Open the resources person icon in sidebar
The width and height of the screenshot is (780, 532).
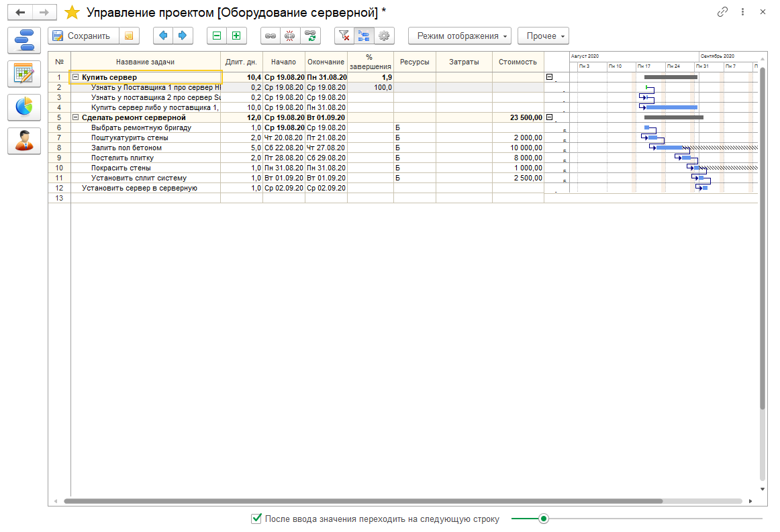tap(24, 141)
